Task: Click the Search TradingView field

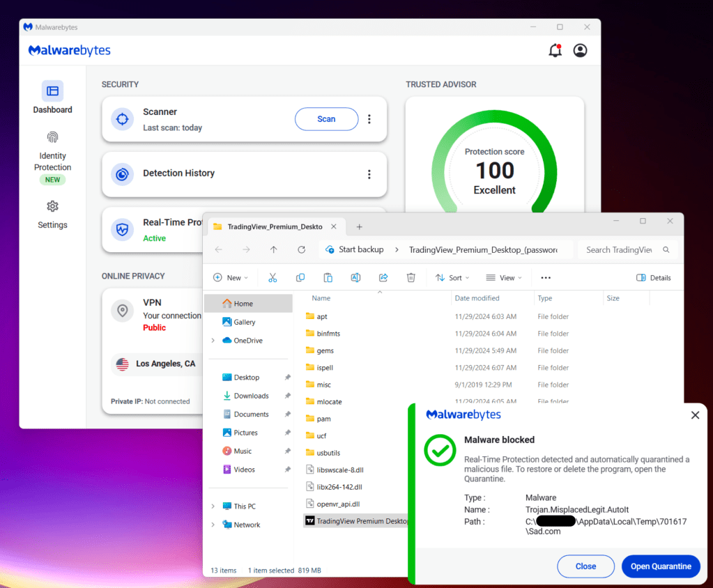Action: pos(627,250)
